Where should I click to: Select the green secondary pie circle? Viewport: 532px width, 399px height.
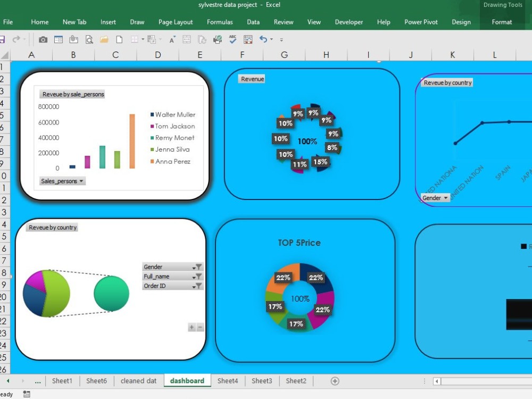tap(112, 294)
